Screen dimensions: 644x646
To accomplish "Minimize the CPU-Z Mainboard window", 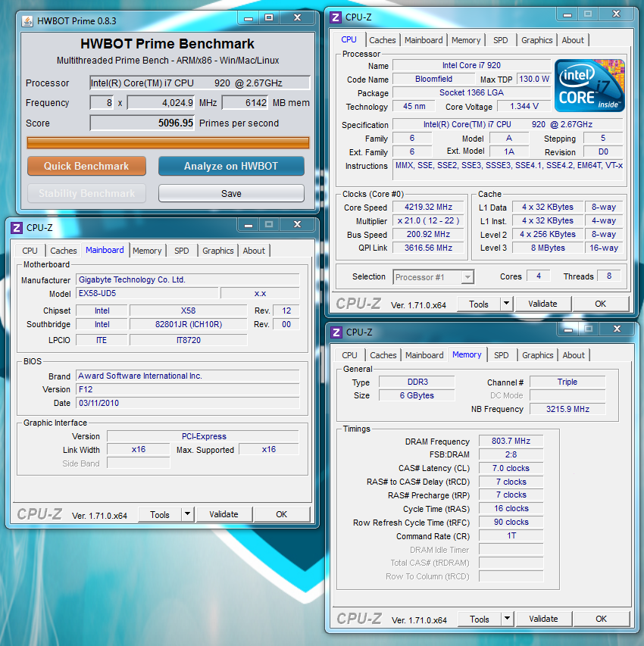I will [x=249, y=225].
